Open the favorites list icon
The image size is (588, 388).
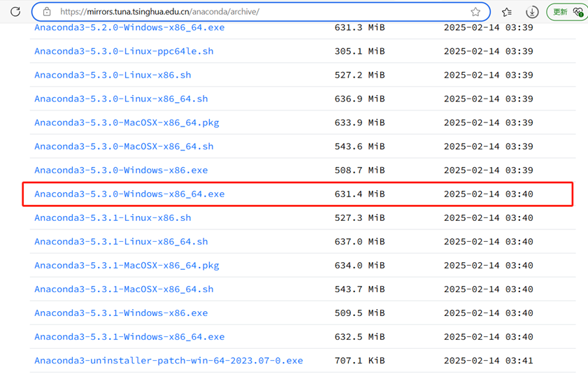point(507,12)
